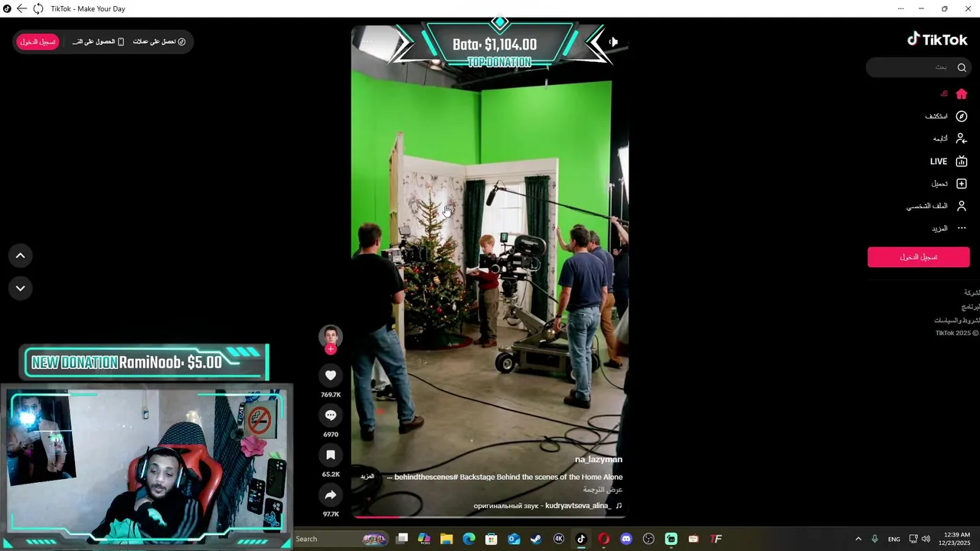The width and height of the screenshot is (980, 551).
Task: Open the TF app from the taskbar
Action: point(716,539)
